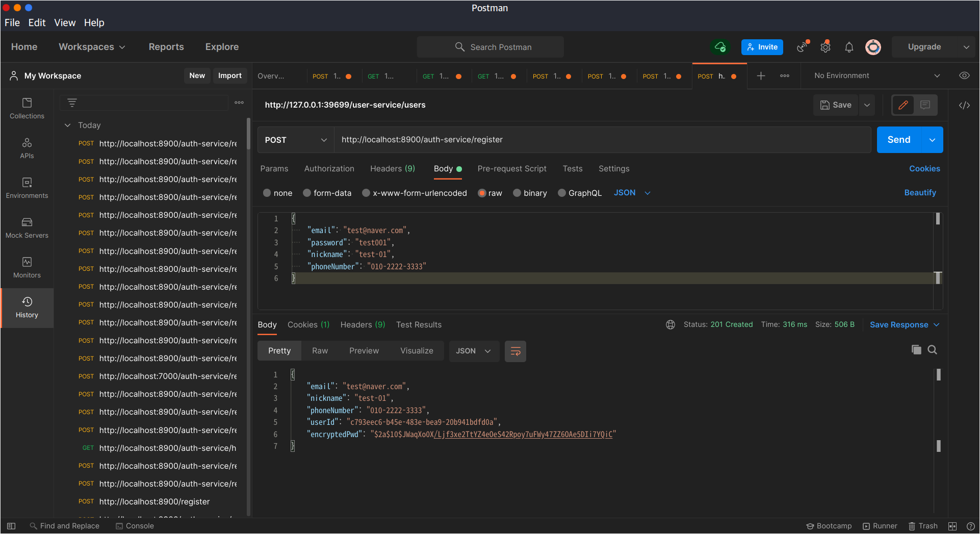Click the cloud sync status icon
Viewport: 980px width, 534px height.
pos(720,47)
